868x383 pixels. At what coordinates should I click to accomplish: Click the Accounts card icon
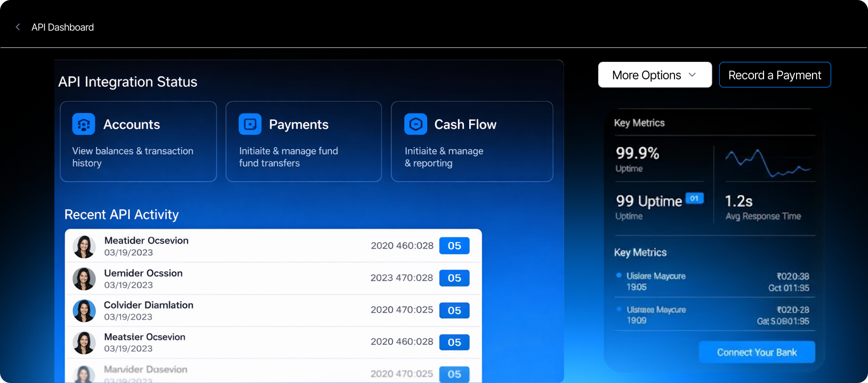[84, 124]
